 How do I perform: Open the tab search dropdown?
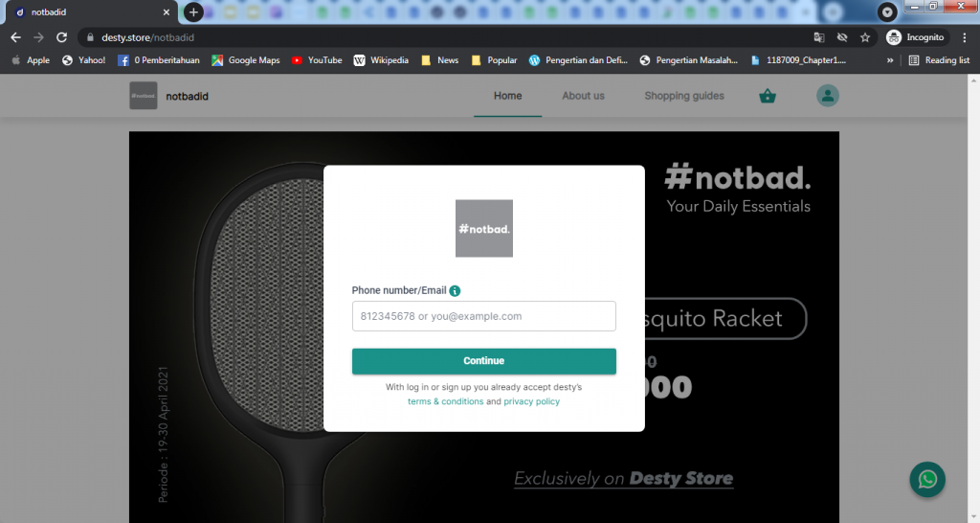pos(887,11)
